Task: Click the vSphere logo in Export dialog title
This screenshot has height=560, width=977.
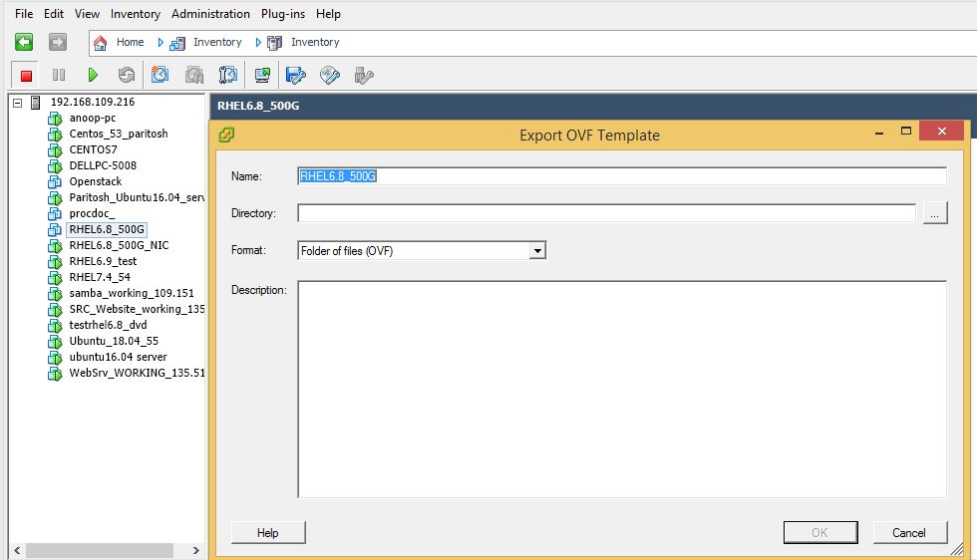Action: click(x=226, y=135)
